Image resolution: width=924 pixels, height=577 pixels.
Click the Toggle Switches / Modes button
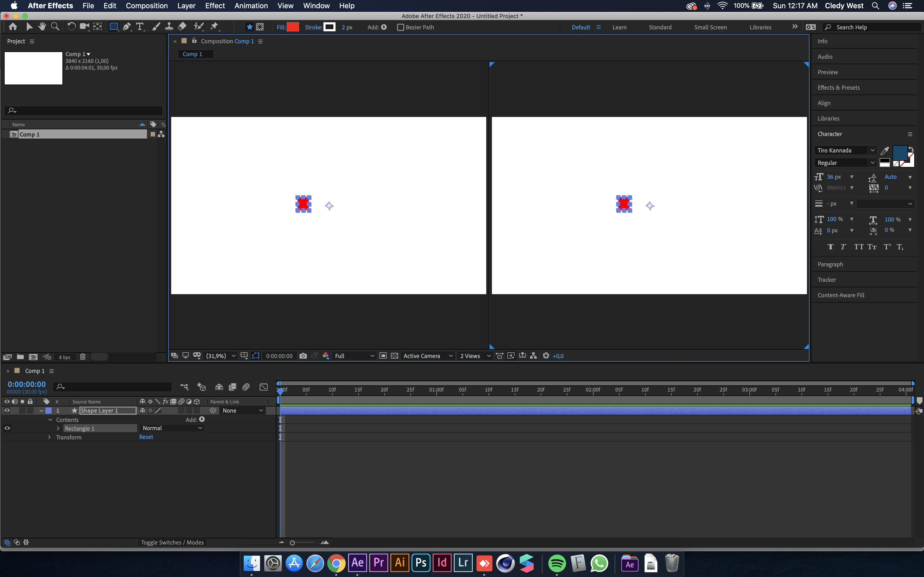click(x=172, y=542)
